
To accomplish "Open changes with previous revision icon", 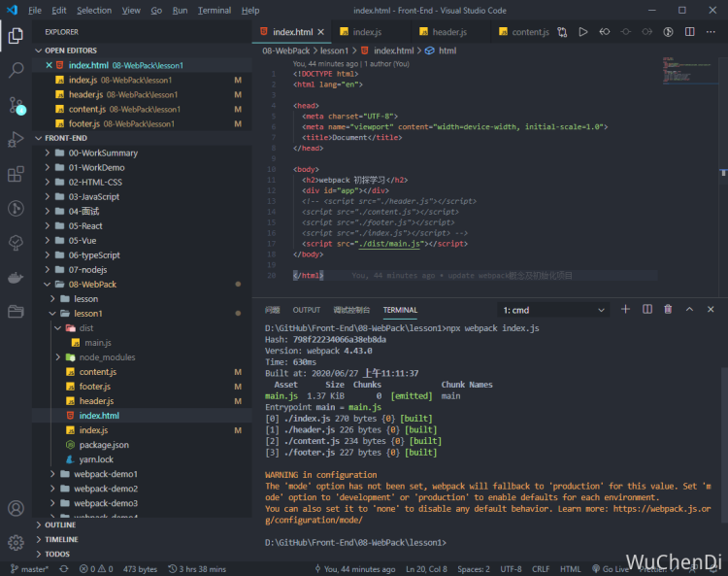I will [x=605, y=32].
